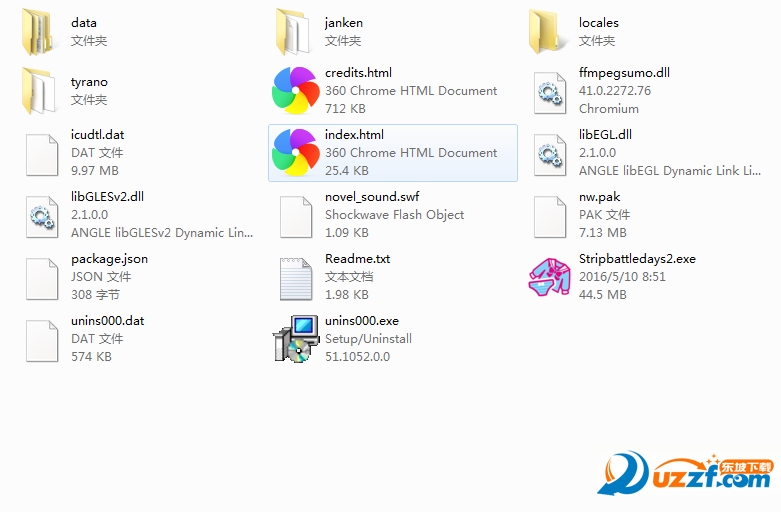Image resolution: width=781 pixels, height=512 pixels.
Task: Select the Readme.txt file name label
Action: (x=357, y=259)
